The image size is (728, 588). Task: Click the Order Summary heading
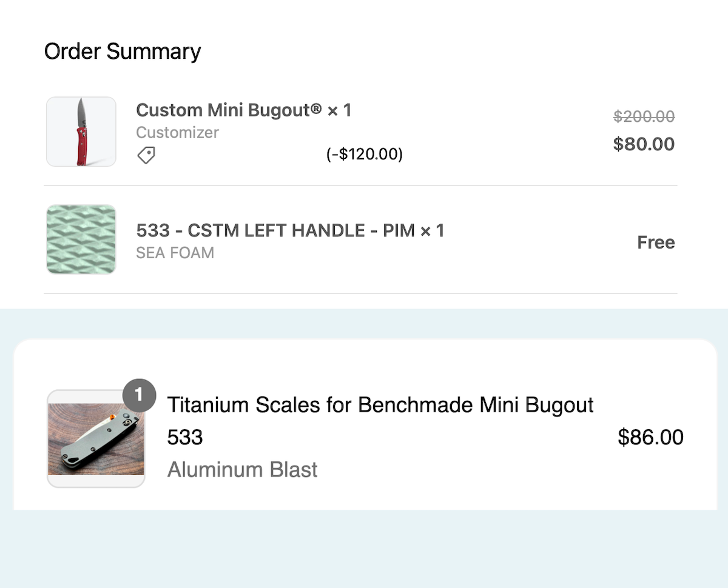123,52
